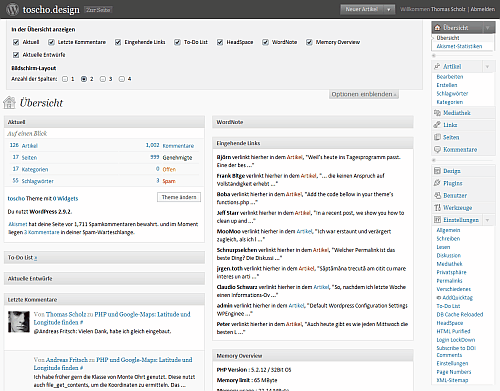Click the Design icon in sidebar
This screenshot has width=500, height=391.
tap(437, 171)
